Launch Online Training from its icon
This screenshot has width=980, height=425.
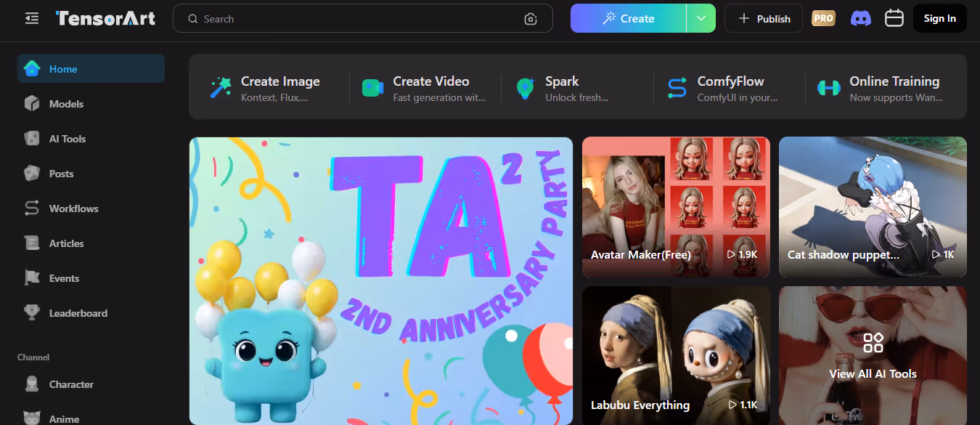[828, 87]
